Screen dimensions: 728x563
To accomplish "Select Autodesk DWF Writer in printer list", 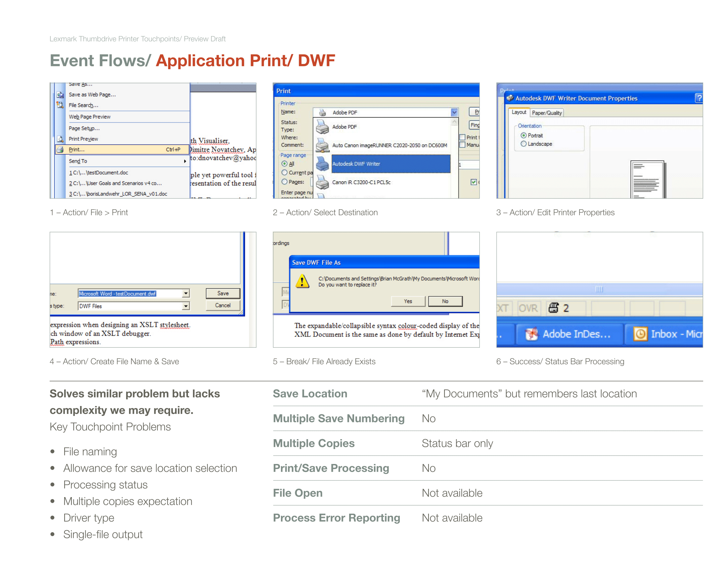I will click(383, 164).
